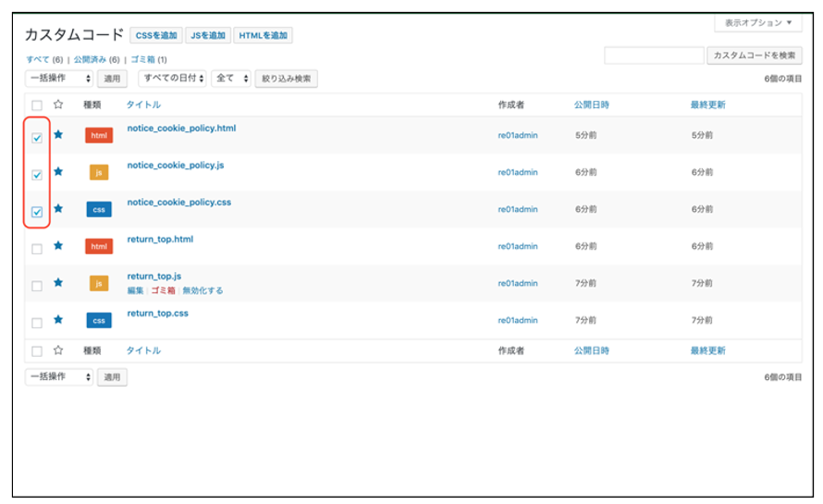Screen dimensions: 823x504
Task: Sort by 最終更新 in table header
Action: tap(707, 104)
